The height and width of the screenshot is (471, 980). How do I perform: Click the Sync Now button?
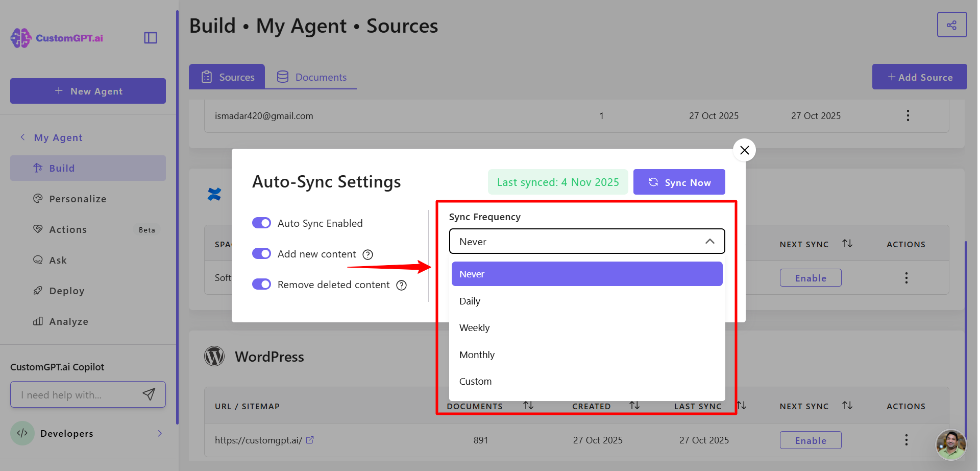pos(679,182)
